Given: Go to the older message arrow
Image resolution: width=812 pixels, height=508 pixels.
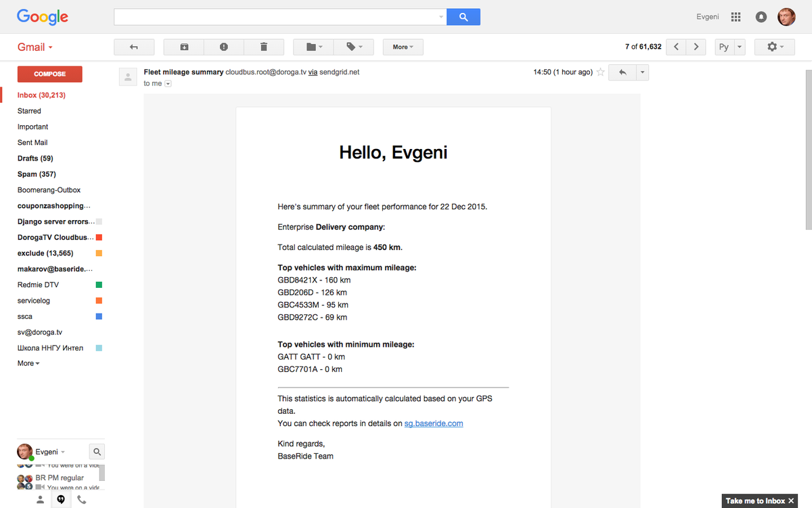Looking at the screenshot, I should [x=696, y=47].
